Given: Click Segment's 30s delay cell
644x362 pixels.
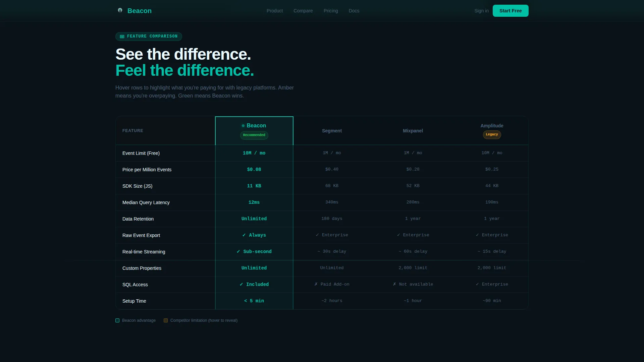Looking at the screenshot, I should pyautogui.click(x=332, y=252).
